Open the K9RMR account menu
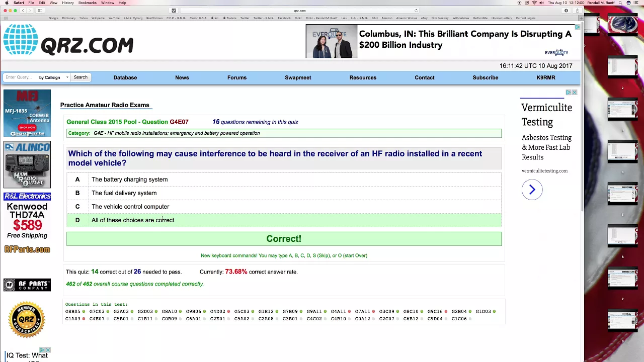Viewport: 644px width, 362px height. (x=546, y=77)
